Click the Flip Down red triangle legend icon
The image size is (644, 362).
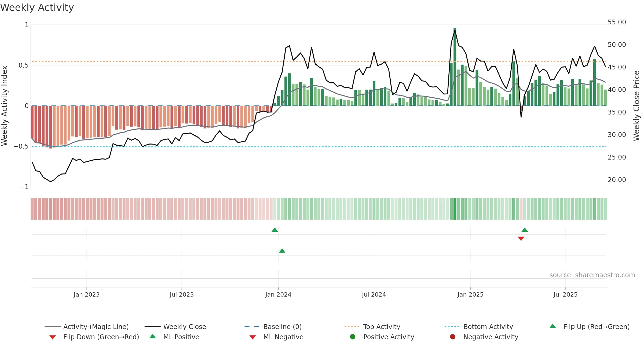coord(53,337)
